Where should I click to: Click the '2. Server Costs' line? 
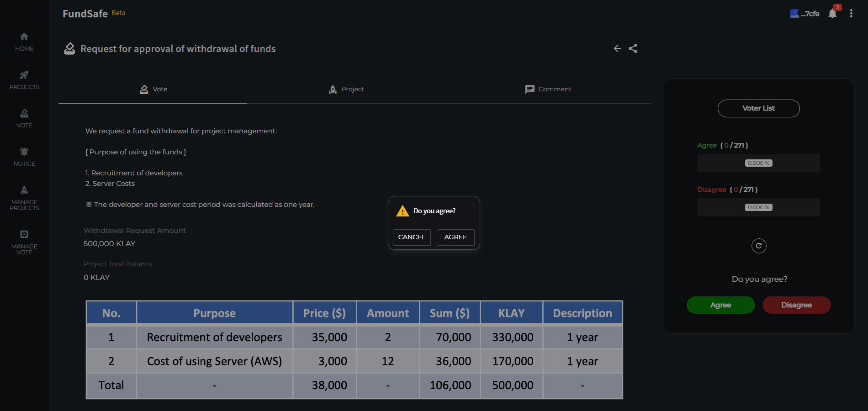click(110, 184)
